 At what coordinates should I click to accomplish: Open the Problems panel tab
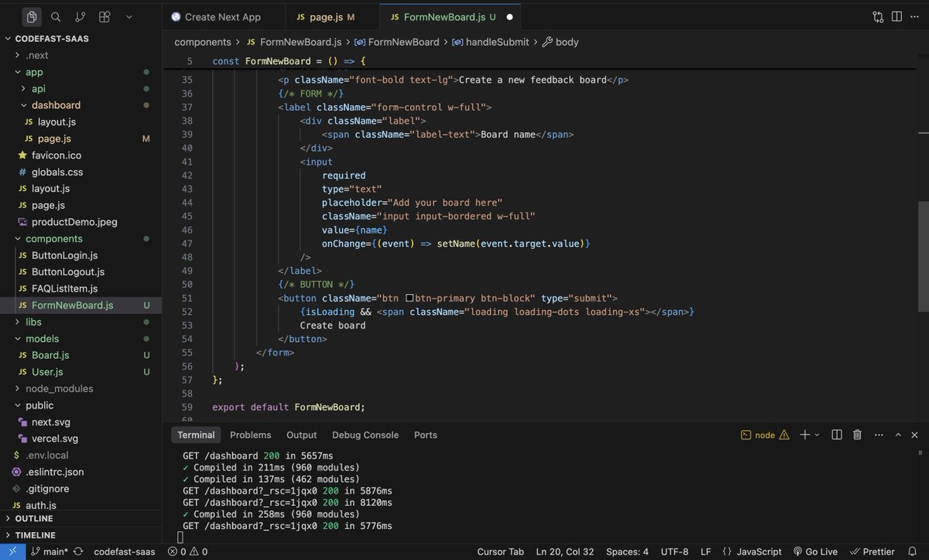point(250,435)
